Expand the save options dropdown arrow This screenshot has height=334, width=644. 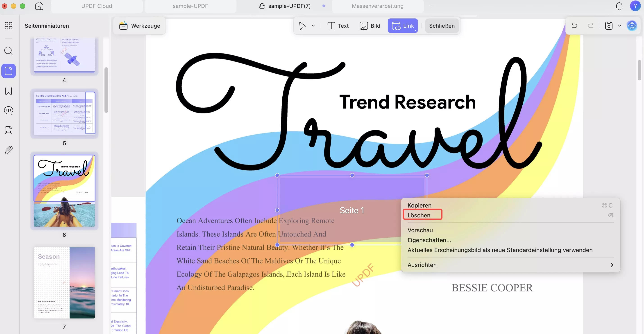[x=620, y=26]
